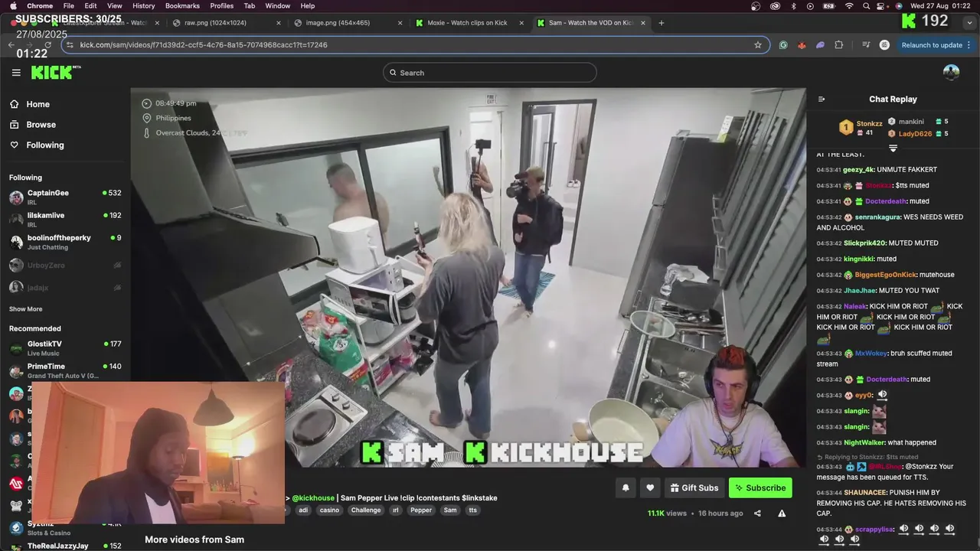
Task: Click LadyD626 in chat leaderboard
Action: (915, 134)
